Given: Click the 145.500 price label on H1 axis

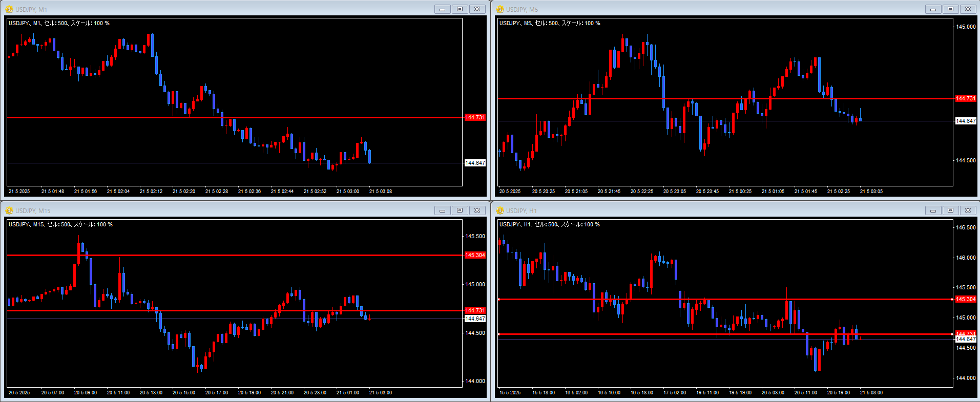Looking at the screenshot, I should 966,287.
